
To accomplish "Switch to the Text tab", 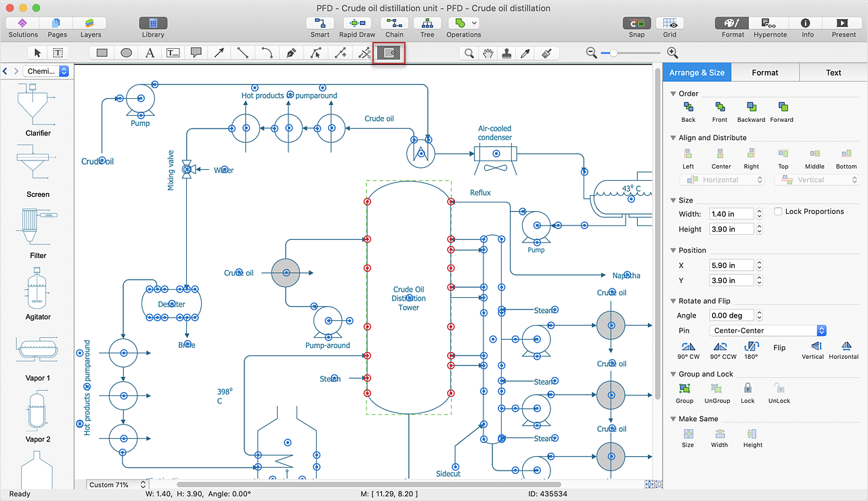I will click(833, 72).
